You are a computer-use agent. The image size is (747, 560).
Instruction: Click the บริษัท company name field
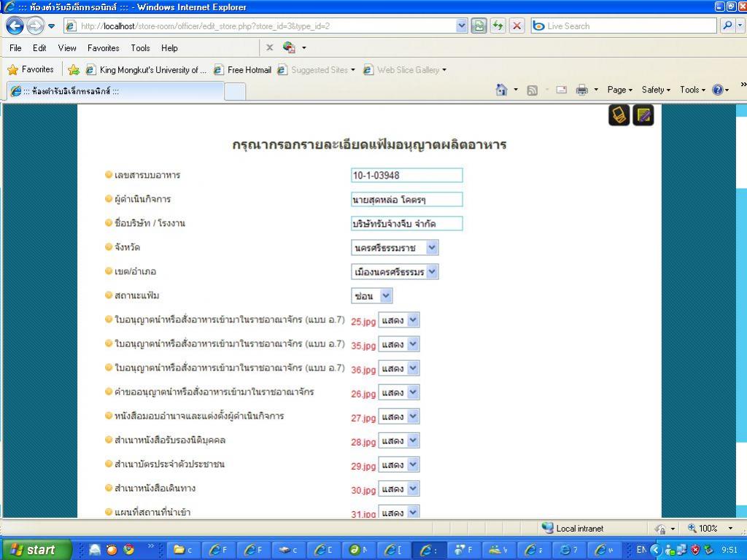[407, 223]
